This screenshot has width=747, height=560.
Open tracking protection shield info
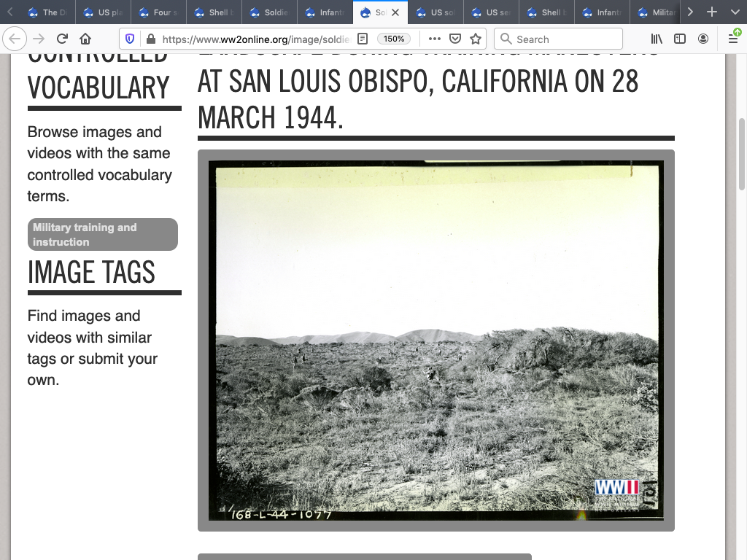[130, 39]
